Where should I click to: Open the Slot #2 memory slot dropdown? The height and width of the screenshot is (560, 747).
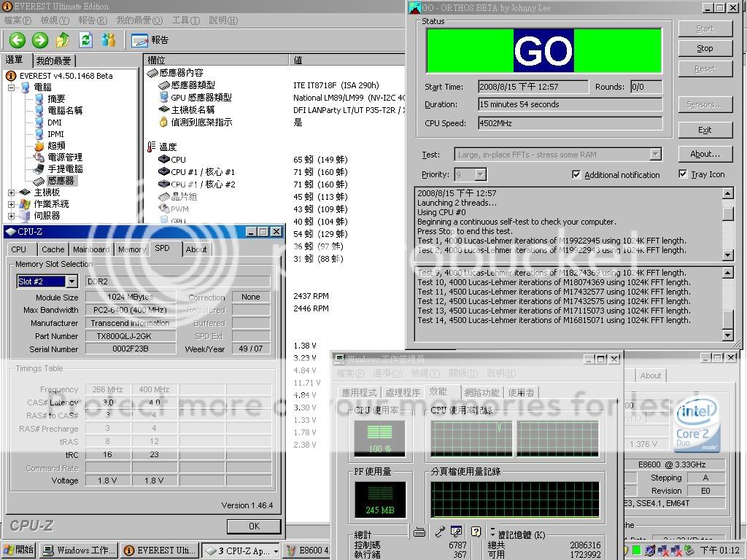pos(71,281)
